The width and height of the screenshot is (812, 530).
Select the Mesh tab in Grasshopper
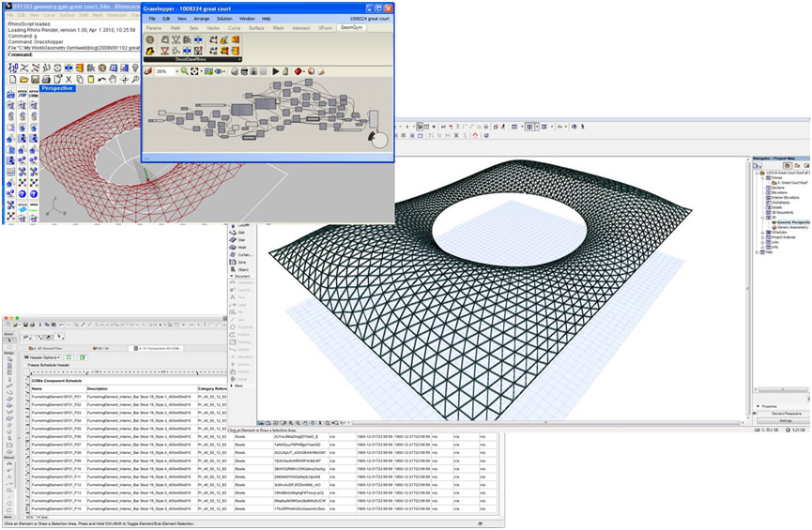278,28
